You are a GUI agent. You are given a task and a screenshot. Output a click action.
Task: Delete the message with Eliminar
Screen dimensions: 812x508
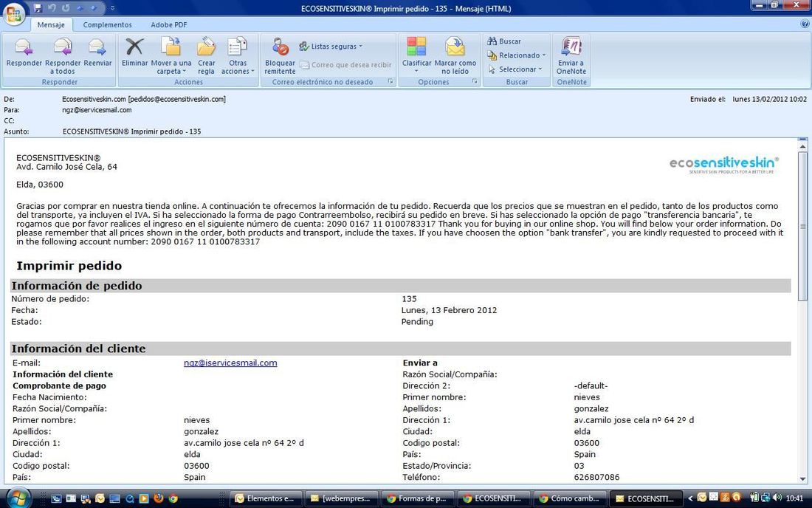(x=134, y=53)
